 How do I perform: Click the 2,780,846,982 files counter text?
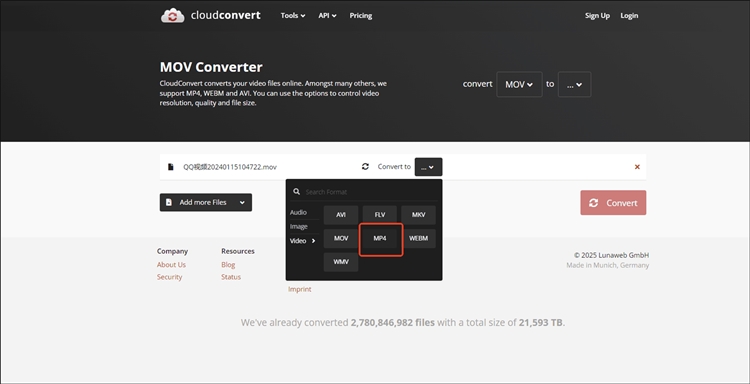393,323
